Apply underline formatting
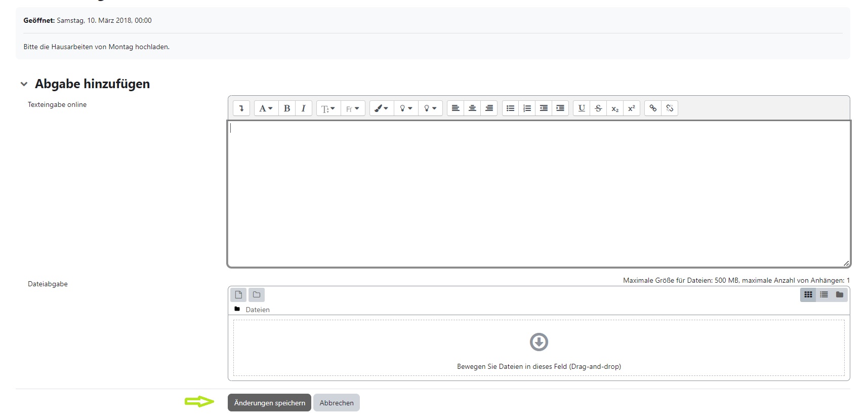Screen dimensions: 868x418 point(582,108)
